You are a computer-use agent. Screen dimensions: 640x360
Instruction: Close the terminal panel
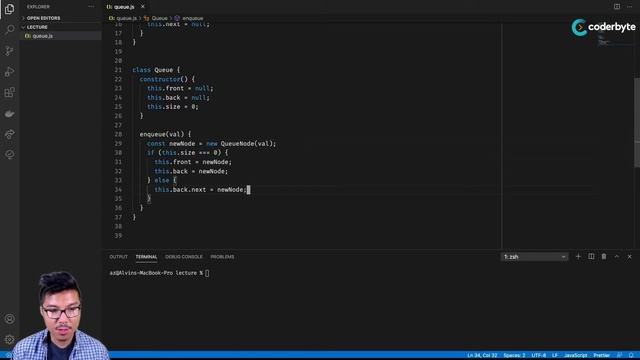click(x=629, y=257)
